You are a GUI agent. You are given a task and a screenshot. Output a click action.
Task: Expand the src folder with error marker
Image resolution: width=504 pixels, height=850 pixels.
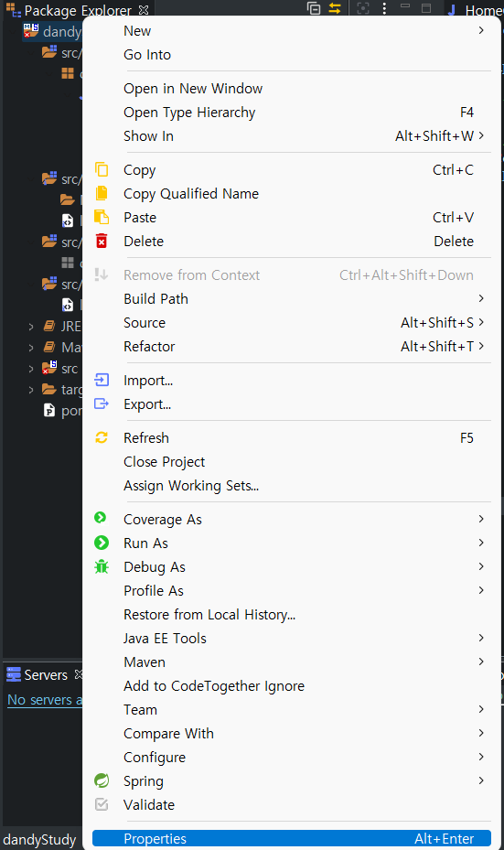(x=31, y=369)
